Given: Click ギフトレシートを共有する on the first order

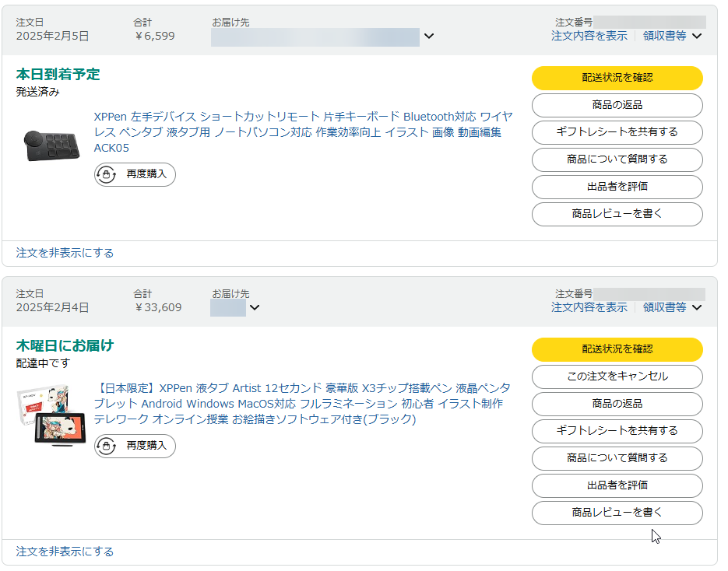Looking at the screenshot, I should pos(617,132).
